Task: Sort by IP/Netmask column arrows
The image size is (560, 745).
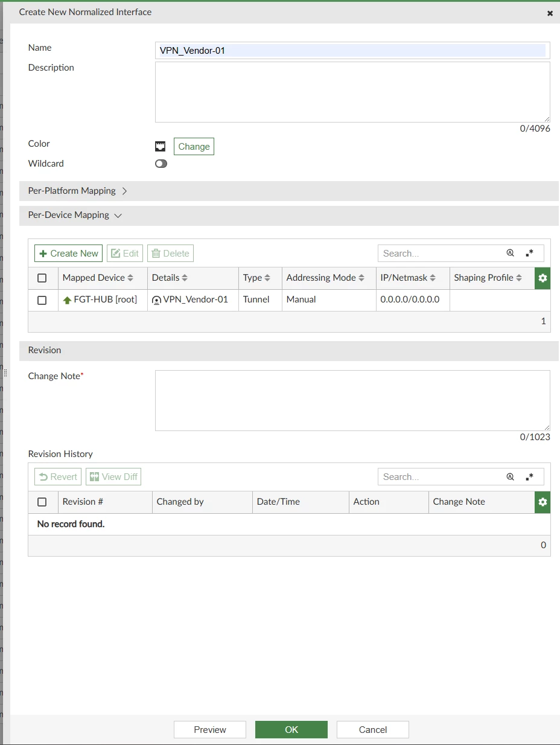Action: point(433,278)
